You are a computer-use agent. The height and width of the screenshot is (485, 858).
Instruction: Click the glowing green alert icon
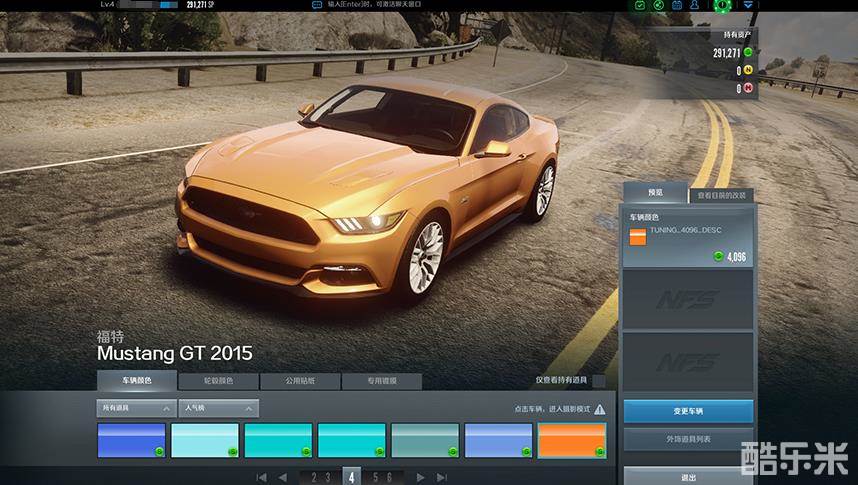(721, 5)
